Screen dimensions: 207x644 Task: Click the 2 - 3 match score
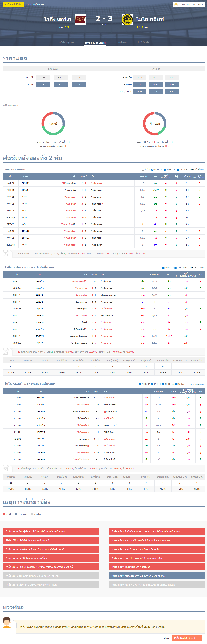[x=104, y=19]
